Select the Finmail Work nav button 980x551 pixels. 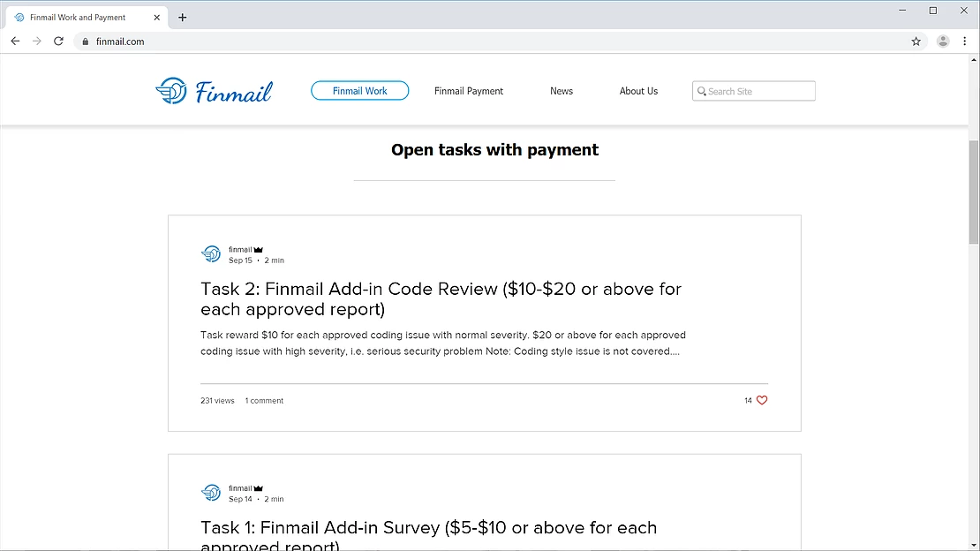coord(360,91)
